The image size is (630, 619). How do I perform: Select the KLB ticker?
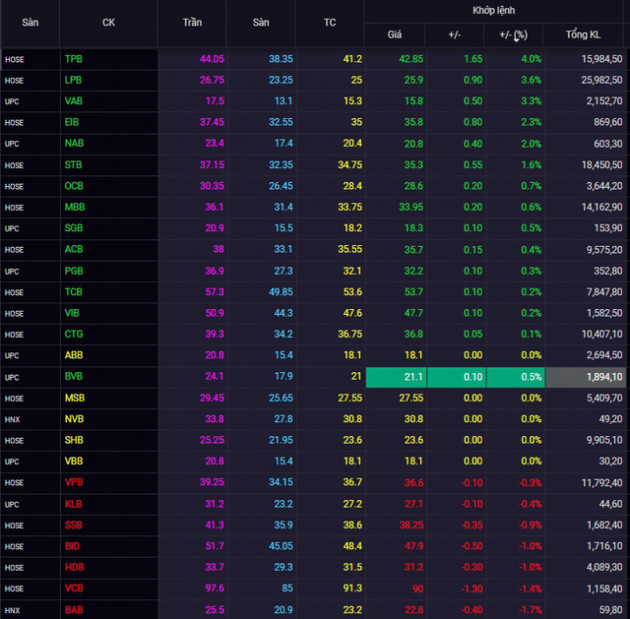pyautogui.click(x=73, y=504)
